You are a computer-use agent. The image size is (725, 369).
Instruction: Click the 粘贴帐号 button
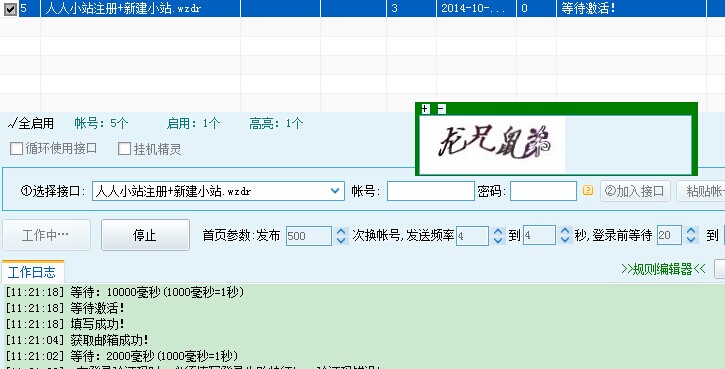(701, 191)
